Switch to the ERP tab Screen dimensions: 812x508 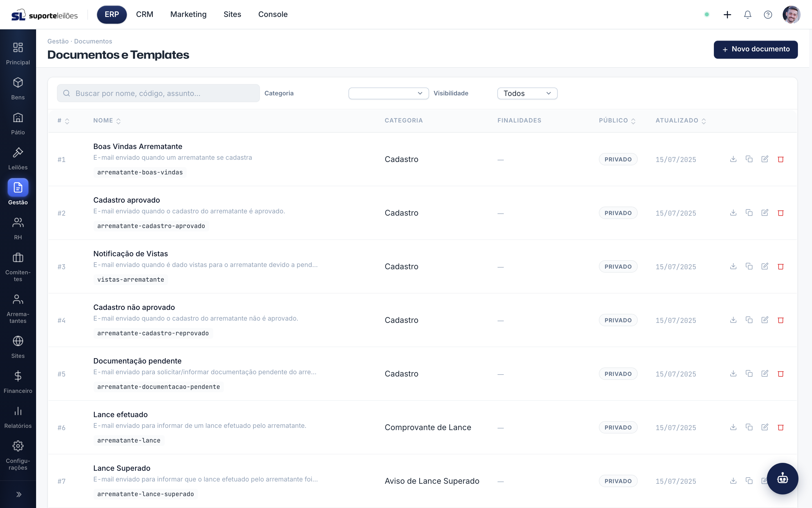tap(112, 14)
